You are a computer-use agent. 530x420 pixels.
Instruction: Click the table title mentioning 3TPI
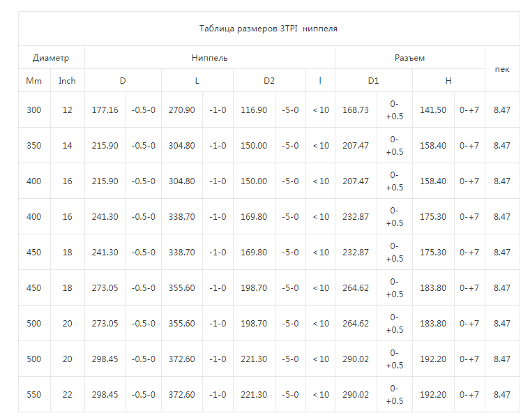pyautogui.click(x=268, y=29)
